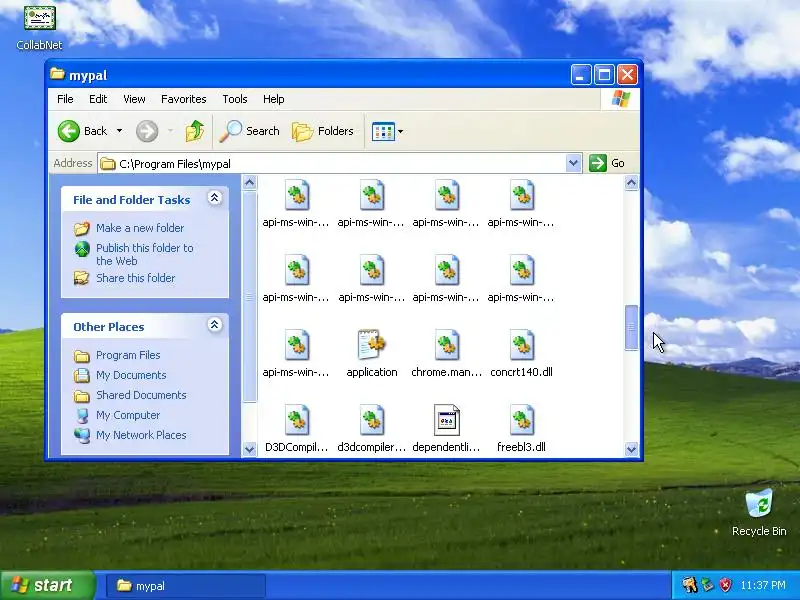The height and width of the screenshot is (600, 800).
Task: Open the Back history dropdown arrow
Action: click(x=119, y=131)
